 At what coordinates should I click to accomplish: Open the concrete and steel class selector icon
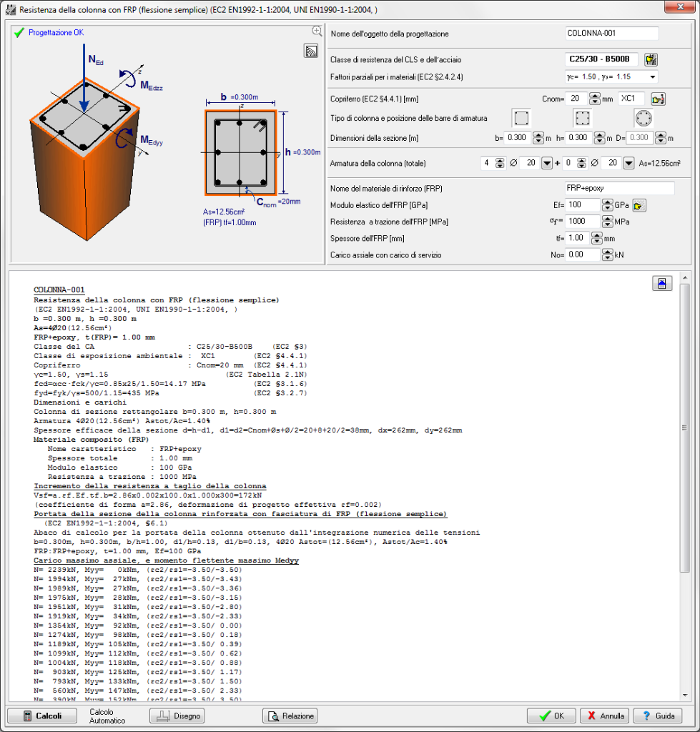(651, 60)
